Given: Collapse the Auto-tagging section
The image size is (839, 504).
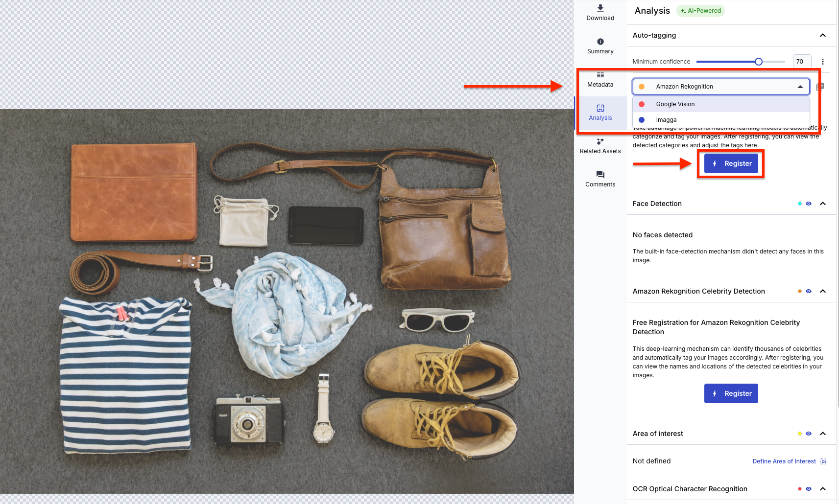Looking at the screenshot, I should pos(823,35).
